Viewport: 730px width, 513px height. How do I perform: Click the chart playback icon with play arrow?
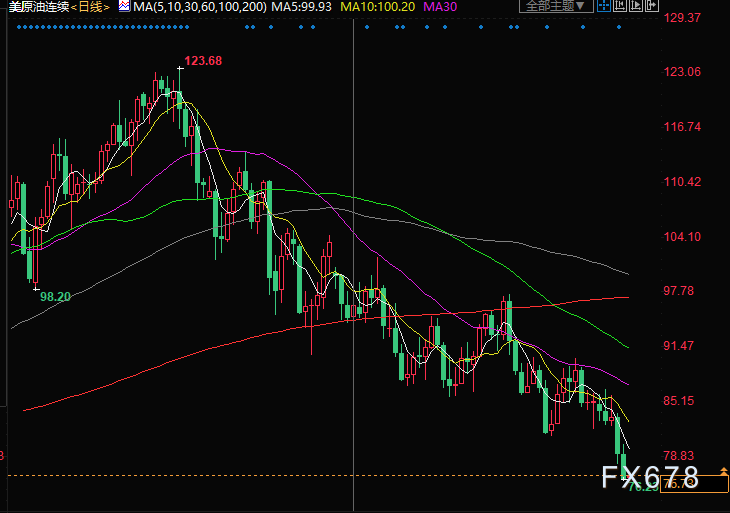click(635, 6)
